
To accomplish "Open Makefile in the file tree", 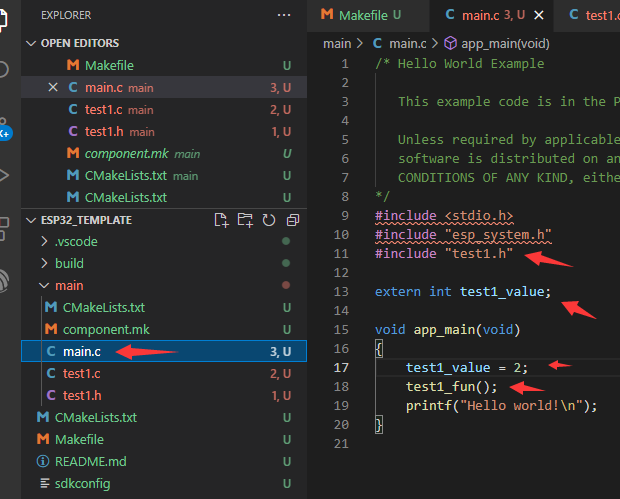I will (x=164, y=439).
